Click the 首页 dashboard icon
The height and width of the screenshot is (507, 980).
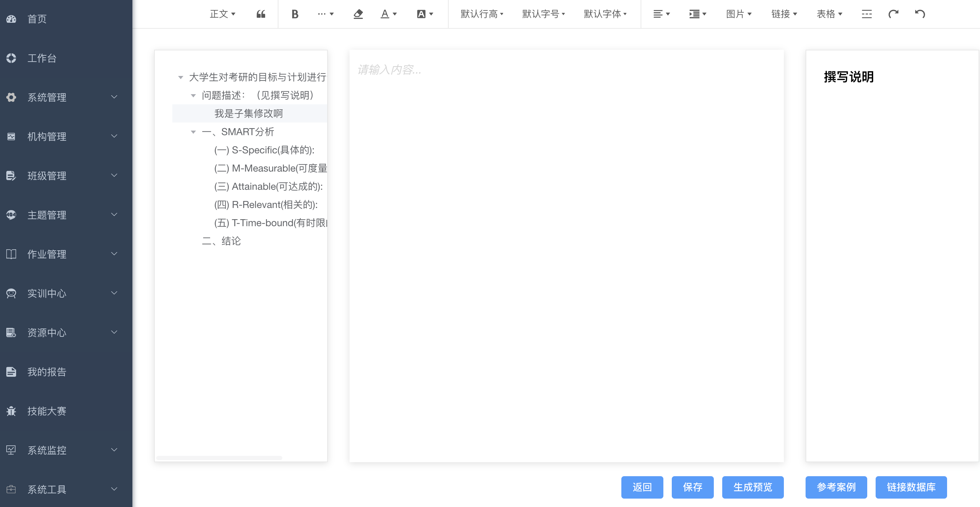[11, 19]
